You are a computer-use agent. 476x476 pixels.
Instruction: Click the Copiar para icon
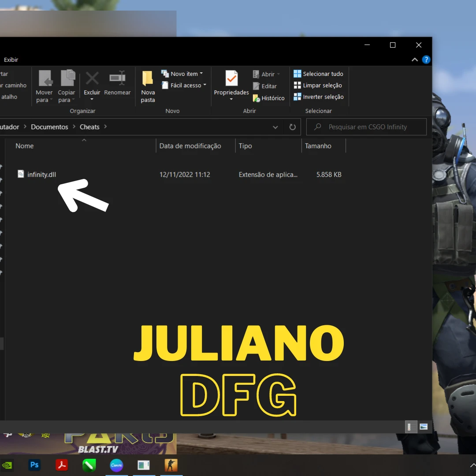pyautogui.click(x=68, y=78)
